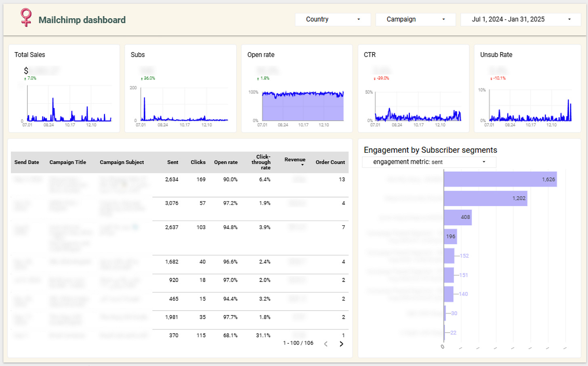
Task: Click the Revenue column sort arrow
Action: 302,165
